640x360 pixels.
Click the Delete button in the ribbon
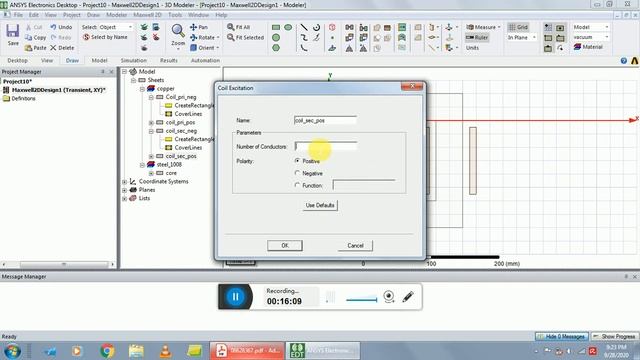pyautogui.click(x=62, y=48)
